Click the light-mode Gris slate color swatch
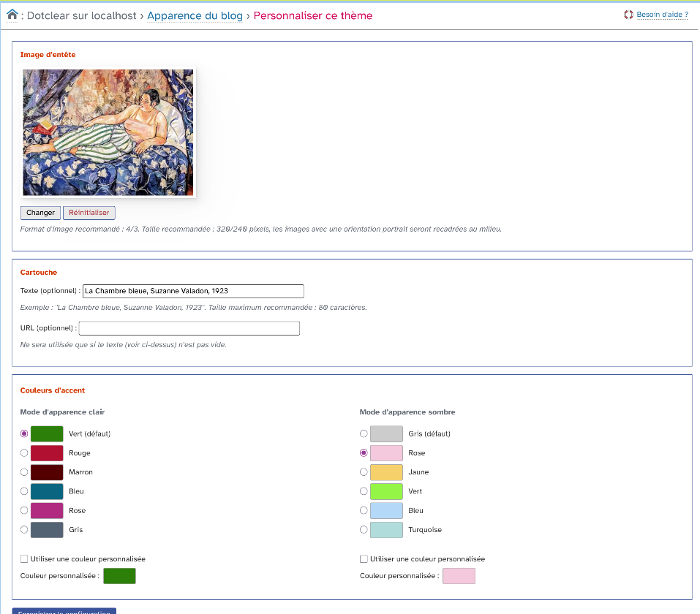This screenshot has height=614, width=700. (x=47, y=530)
